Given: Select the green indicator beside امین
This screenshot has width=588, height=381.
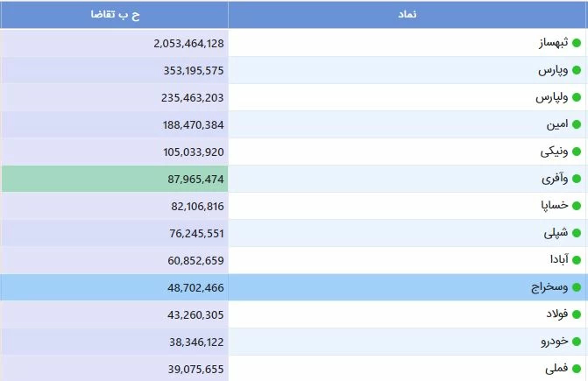Looking at the screenshot, I should (x=576, y=124).
